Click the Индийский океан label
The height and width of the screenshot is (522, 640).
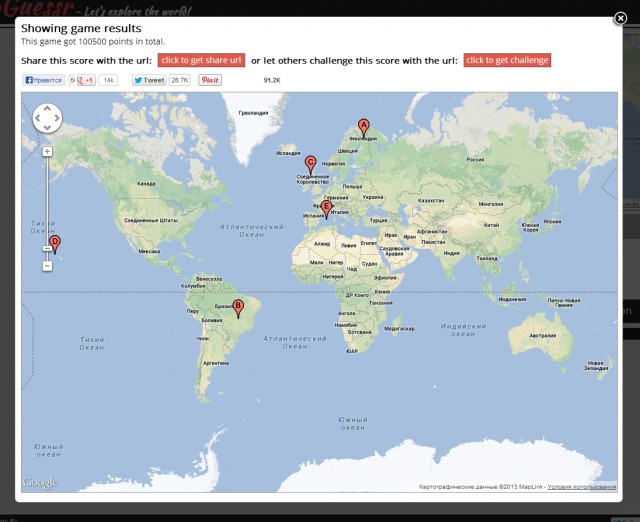coord(463,330)
